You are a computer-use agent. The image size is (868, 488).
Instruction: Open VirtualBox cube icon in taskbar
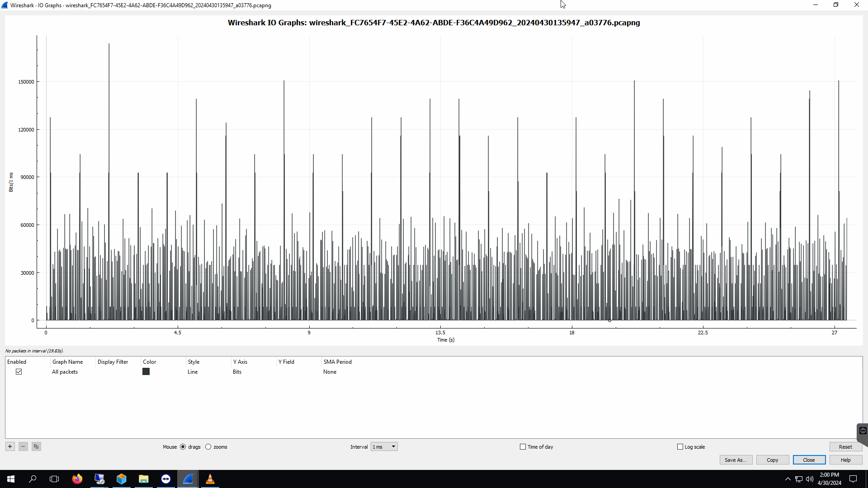click(x=122, y=479)
